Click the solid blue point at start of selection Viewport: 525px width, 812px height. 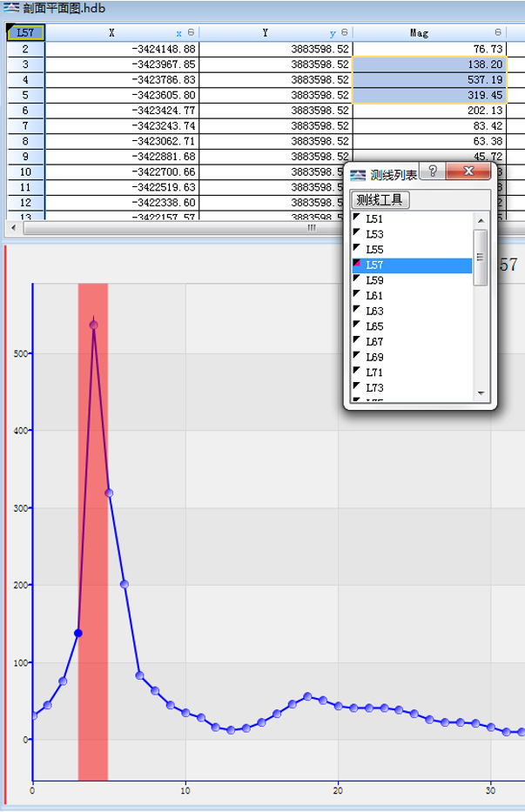(78, 633)
